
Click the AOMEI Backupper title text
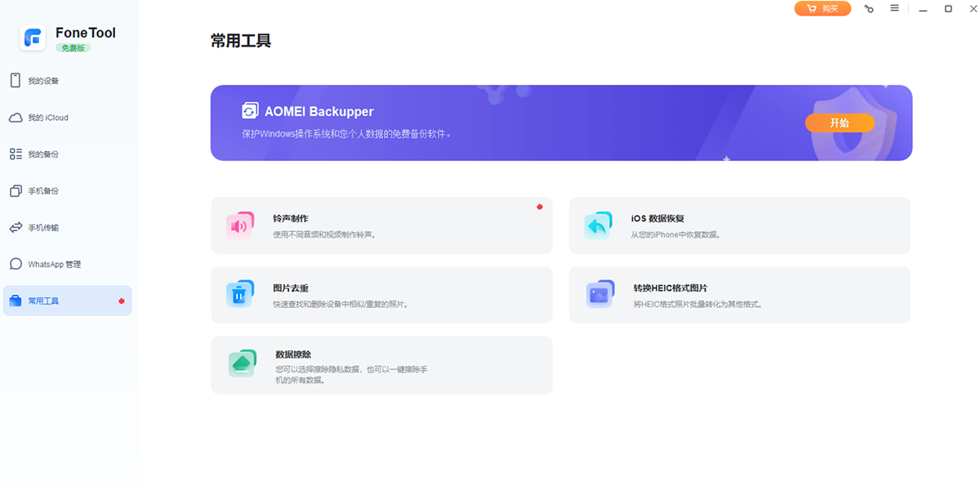319,111
